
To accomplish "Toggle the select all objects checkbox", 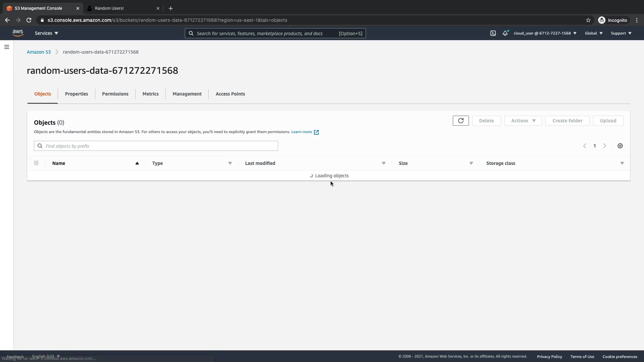I will [x=36, y=163].
